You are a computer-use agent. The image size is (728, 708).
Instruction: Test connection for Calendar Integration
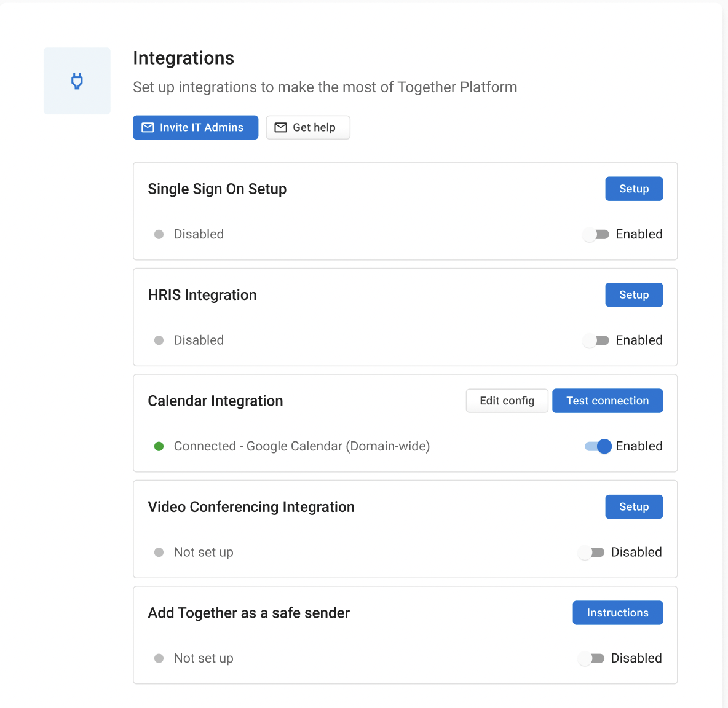(607, 400)
